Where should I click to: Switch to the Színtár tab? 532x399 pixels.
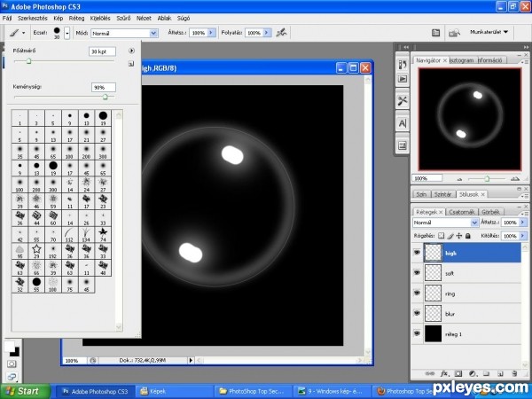point(442,194)
